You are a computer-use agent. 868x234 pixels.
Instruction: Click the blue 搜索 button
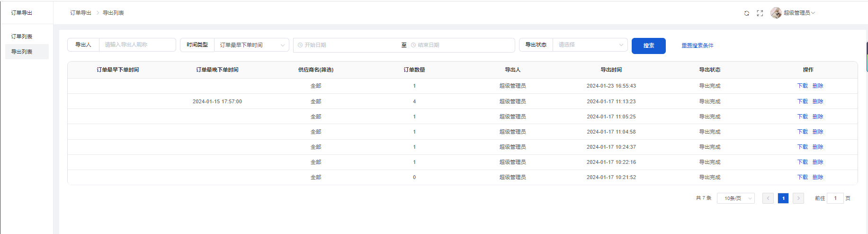coord(648,46)
